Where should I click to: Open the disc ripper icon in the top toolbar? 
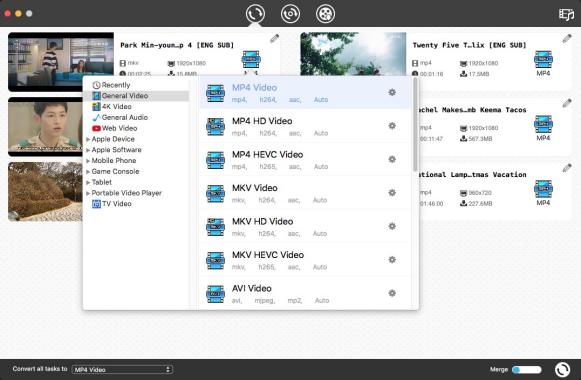290,14
